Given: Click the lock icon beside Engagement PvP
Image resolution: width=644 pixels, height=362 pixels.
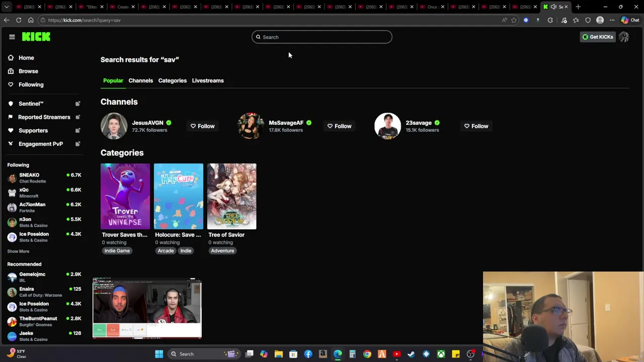Looking at the screenshot, I should [x=77, y=144].
